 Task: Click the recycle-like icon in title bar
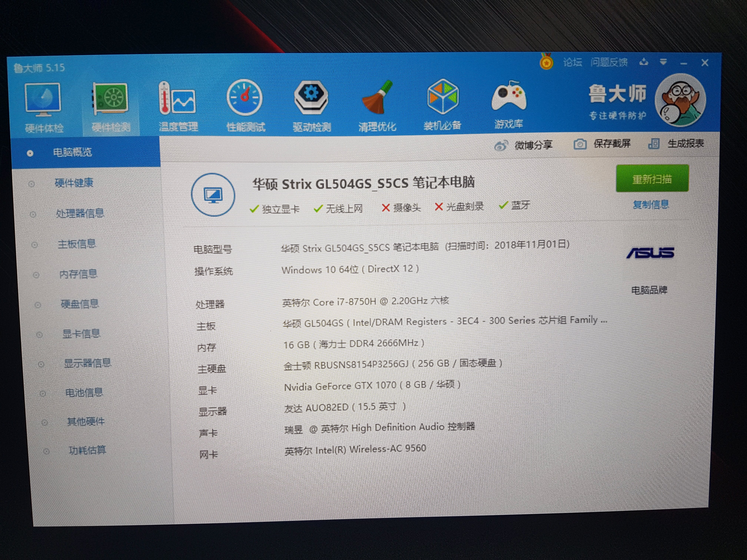[x=644, y=62]
